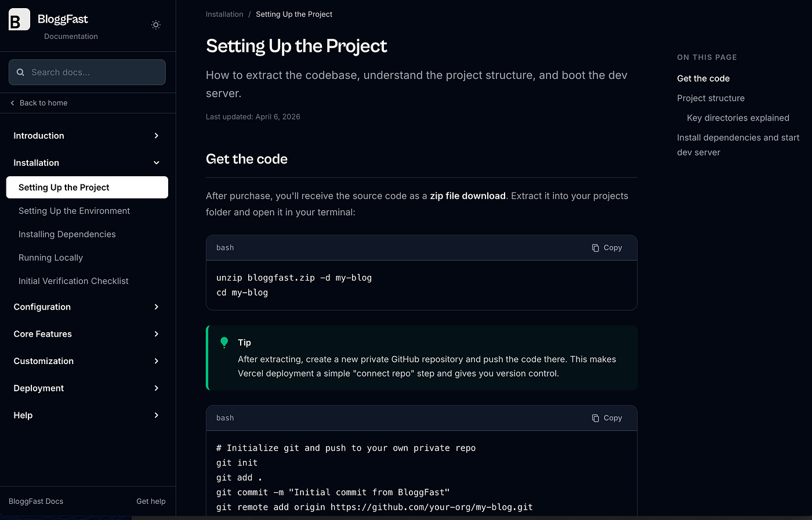Click the Back to home arrow icon
The width and height of the screenshot is (812, 520).
[x=13, y=103]
